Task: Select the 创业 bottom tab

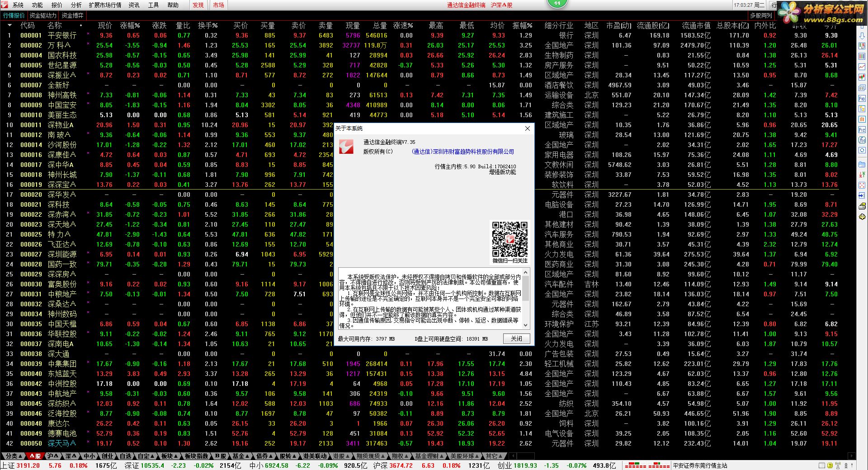Action: (x=107, y=456)
